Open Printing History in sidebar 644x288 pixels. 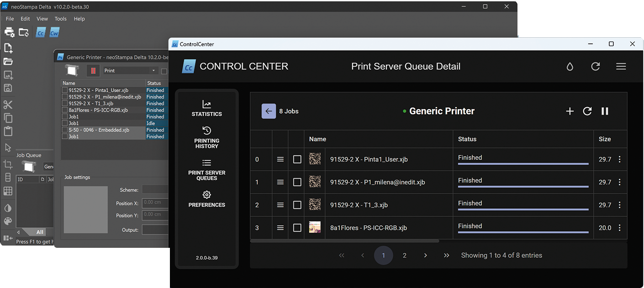pyautogui.click(x=206, y=137)
